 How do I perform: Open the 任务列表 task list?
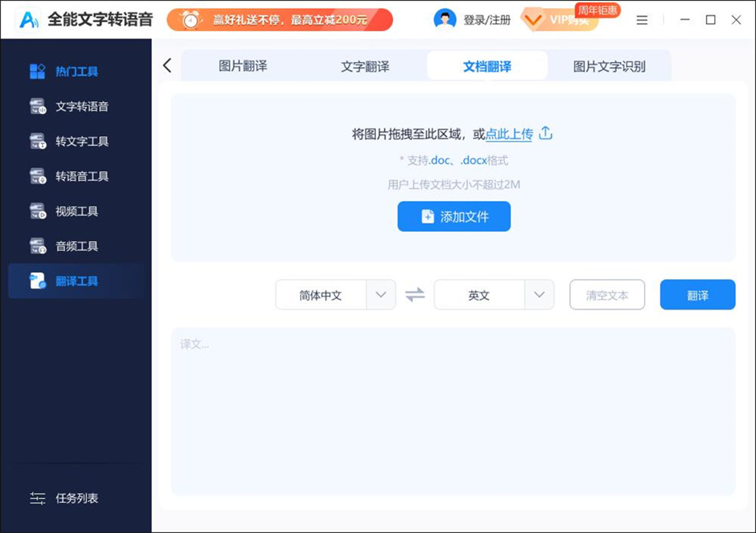point(64,498)
